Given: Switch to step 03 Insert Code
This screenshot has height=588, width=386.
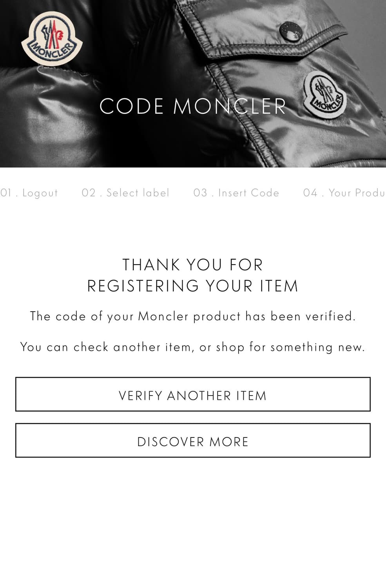Looking at the screenshot, I should tap(236, 193).
